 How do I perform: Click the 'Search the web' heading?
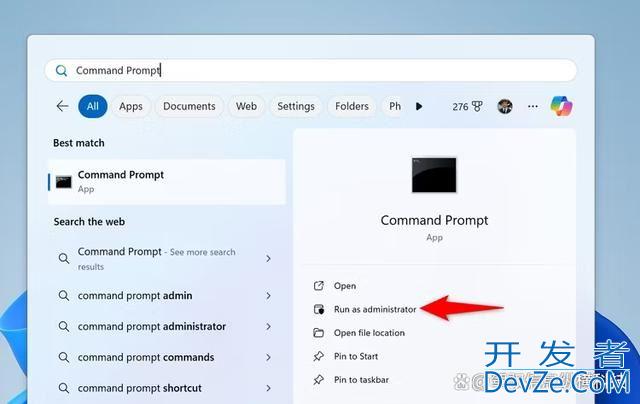click(89, 222)
